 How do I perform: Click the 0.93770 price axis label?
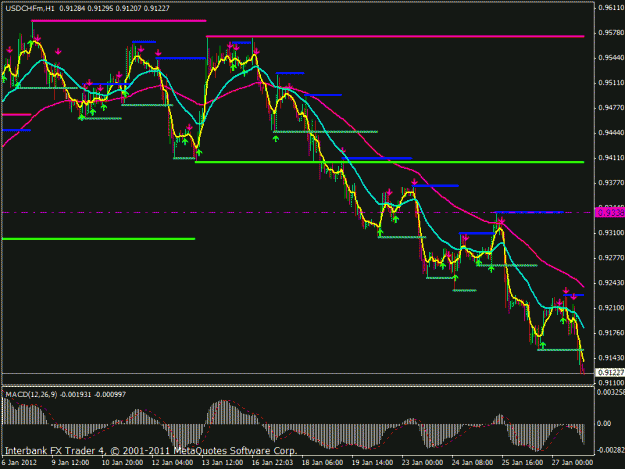click(x=611, y=183)
